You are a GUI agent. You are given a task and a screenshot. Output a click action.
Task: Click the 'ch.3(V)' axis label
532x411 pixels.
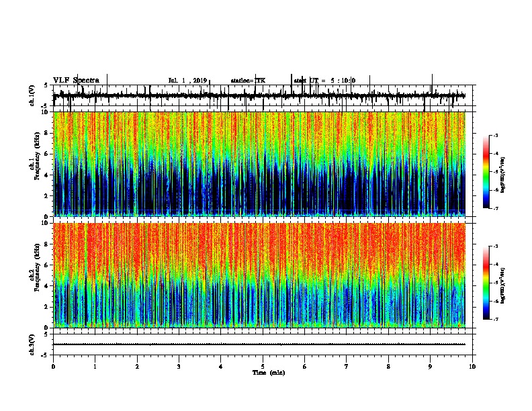(32, 345)
